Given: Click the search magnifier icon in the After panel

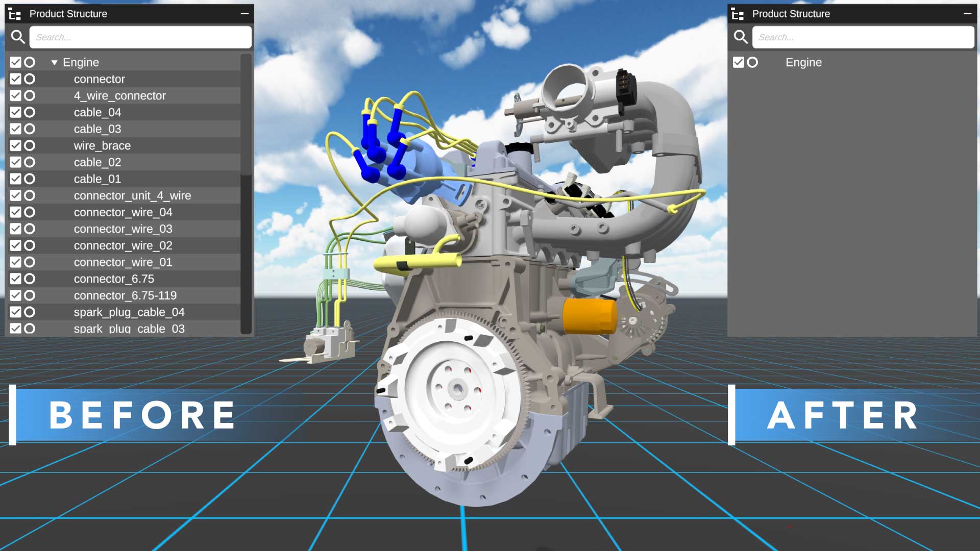Looking at the screenshot, I should tap(741, 37).
